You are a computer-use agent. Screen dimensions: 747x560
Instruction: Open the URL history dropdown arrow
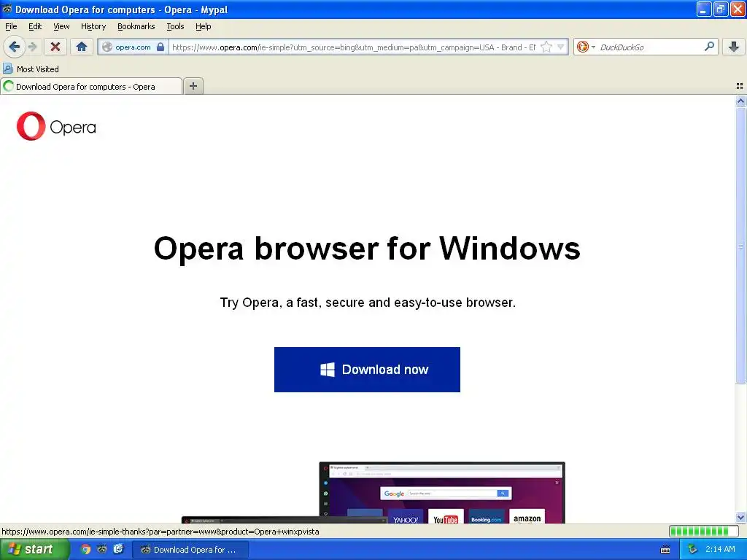point(561,47)
